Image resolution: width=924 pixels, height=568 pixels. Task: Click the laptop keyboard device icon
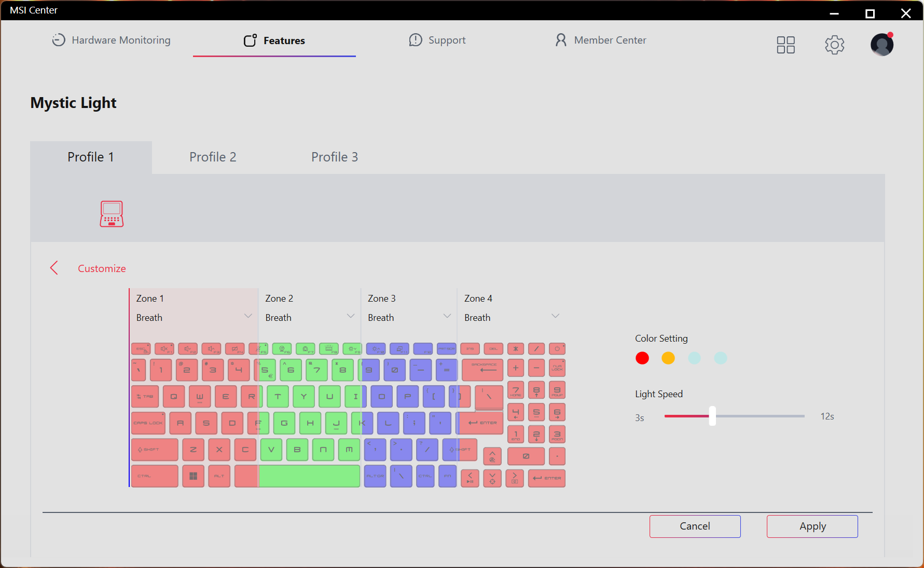pos(112,214)
